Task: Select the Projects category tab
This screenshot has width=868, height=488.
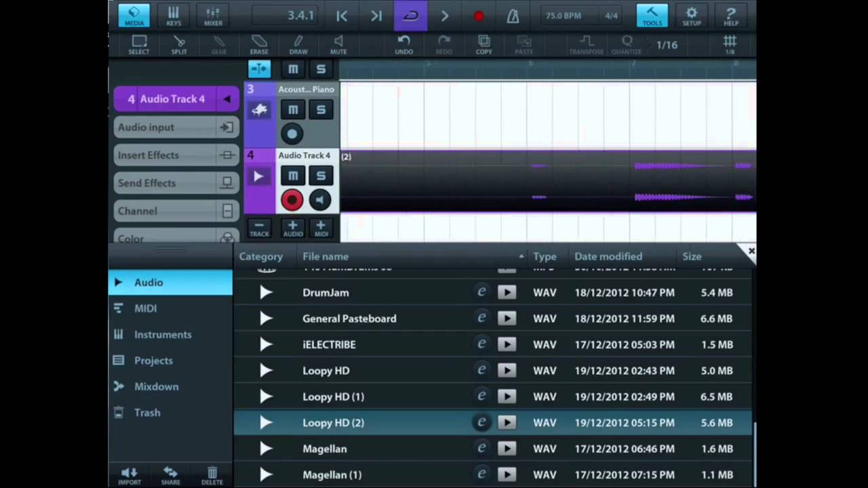Action: (170, 361)
